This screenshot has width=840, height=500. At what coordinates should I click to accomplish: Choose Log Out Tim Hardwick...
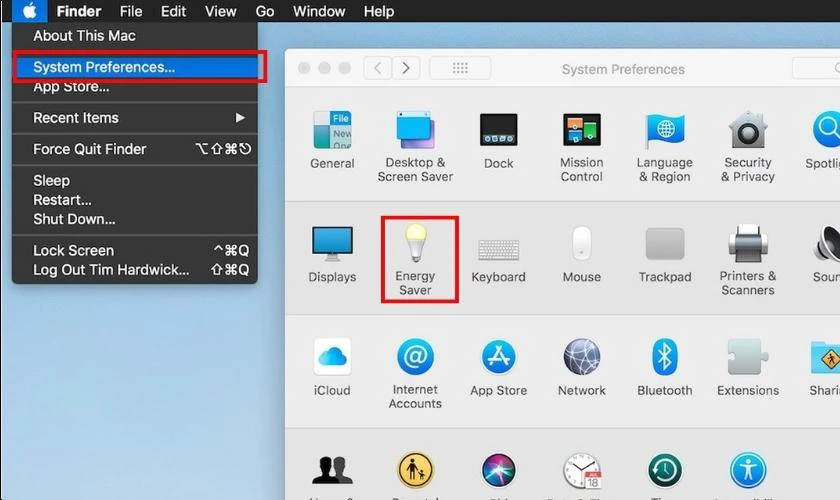[x=135, y=270]
